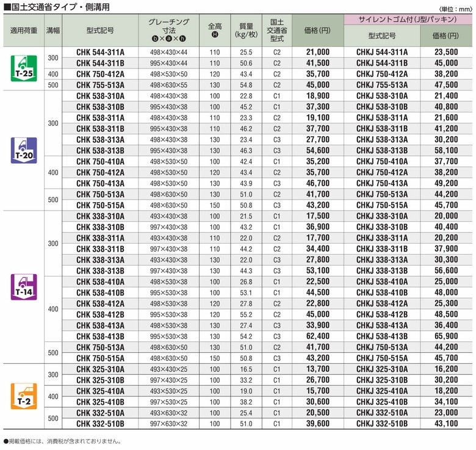Open model CHK 544-311A in the table

(x=100, y=53)
